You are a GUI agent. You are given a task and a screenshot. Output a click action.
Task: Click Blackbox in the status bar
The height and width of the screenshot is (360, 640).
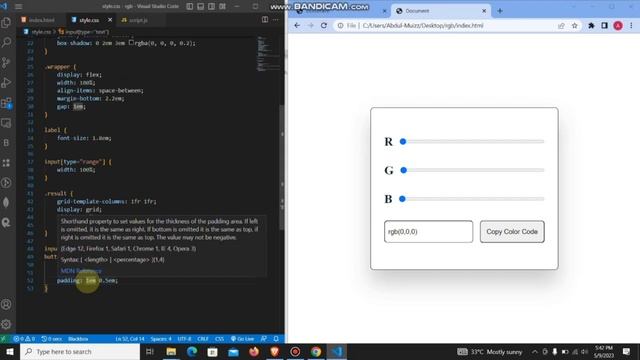(78, 339)
